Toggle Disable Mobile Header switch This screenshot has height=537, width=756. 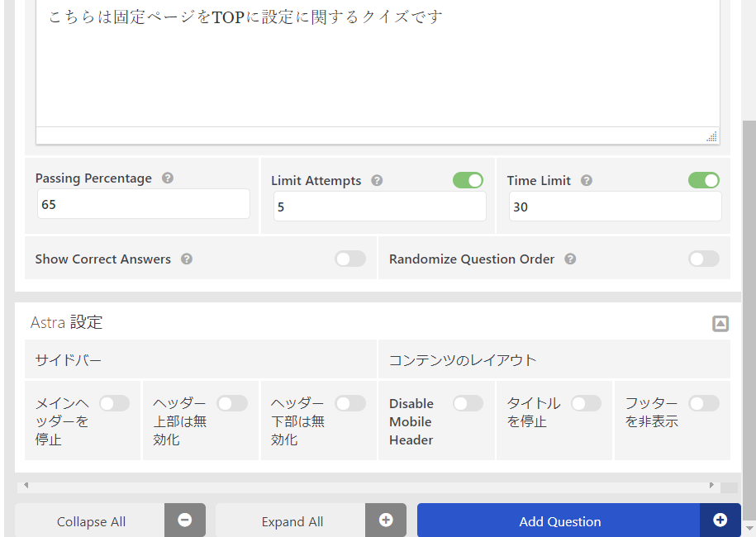(x=468, y=403)
